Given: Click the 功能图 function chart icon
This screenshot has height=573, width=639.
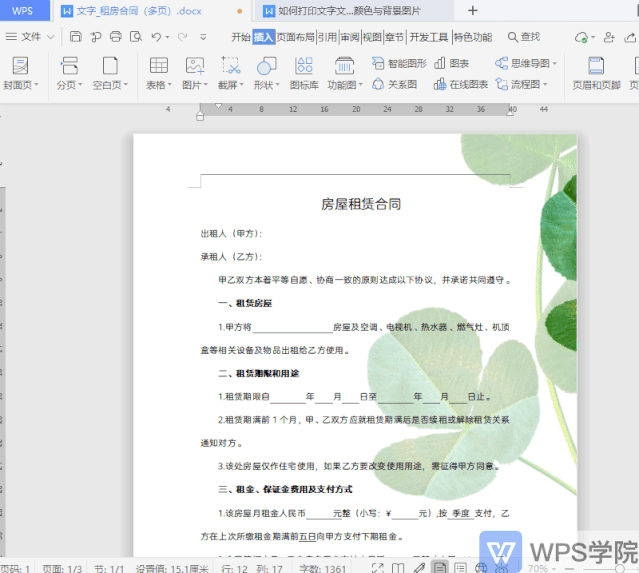Looking at the screenshot, I should pyautogui.click(x=344, y=66).
